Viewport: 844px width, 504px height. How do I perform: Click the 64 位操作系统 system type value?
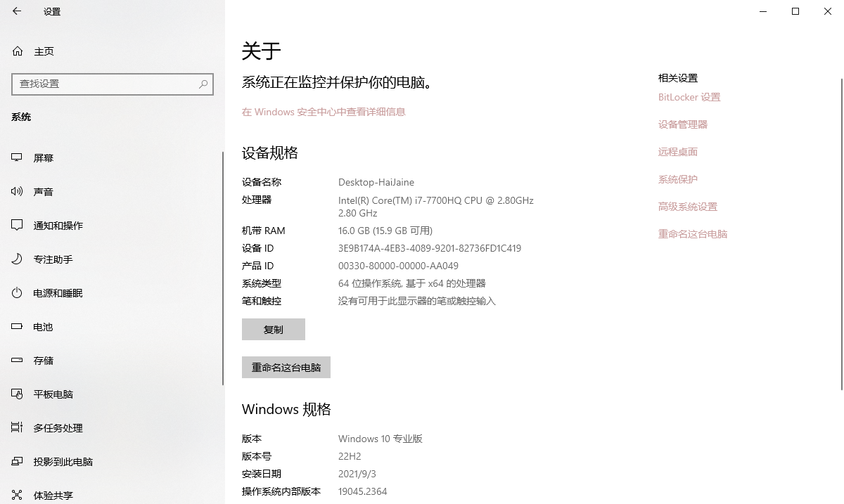click(412, 283)
